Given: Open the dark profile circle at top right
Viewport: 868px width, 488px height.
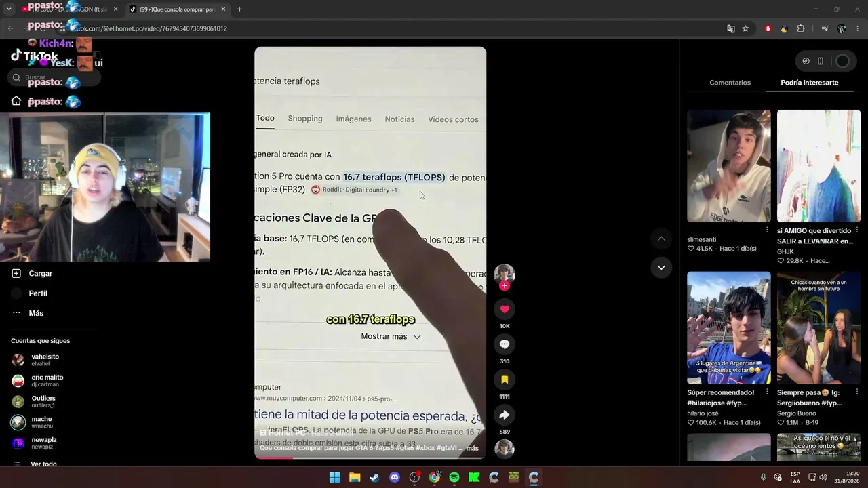Looking at the screenshot, I should (842, 61).
